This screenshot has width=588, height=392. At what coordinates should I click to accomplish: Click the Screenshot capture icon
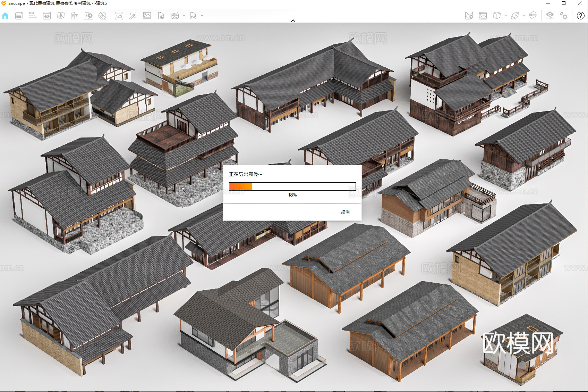click(119, 16)
